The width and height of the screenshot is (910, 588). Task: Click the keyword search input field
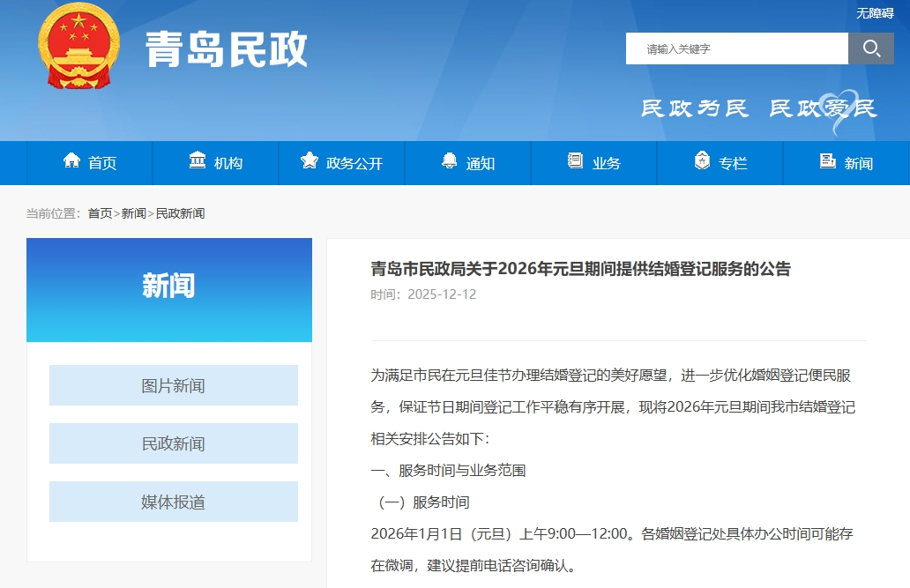(736, 48)
